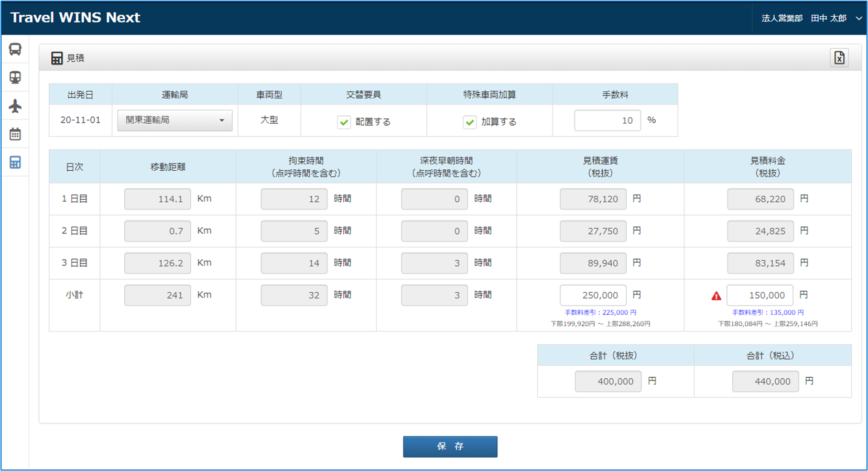868x471 pixels.
Task: Click the departure date 20-11-01
Action: tap(80, 120)
